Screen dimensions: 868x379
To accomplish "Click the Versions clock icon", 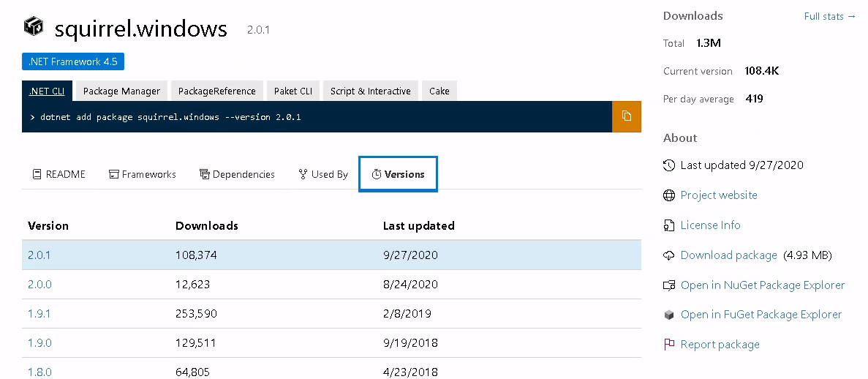I will click(377, 175).
